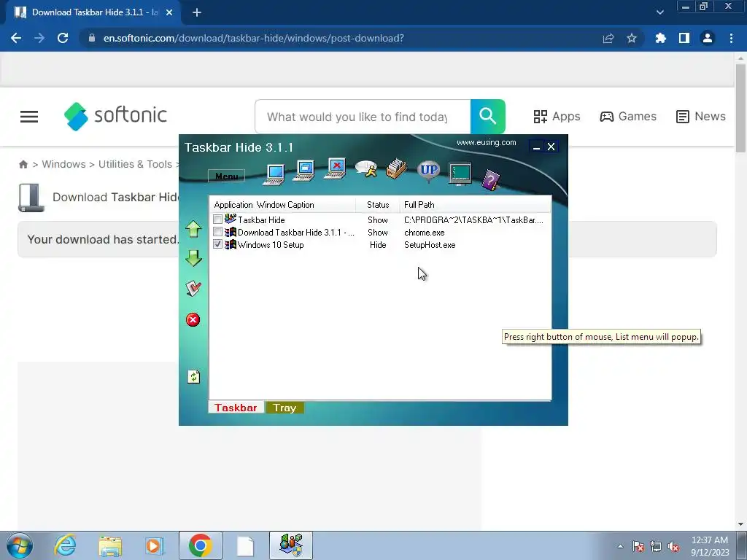Click the red circle X icon in sidebar

click(x=193, y=319)
